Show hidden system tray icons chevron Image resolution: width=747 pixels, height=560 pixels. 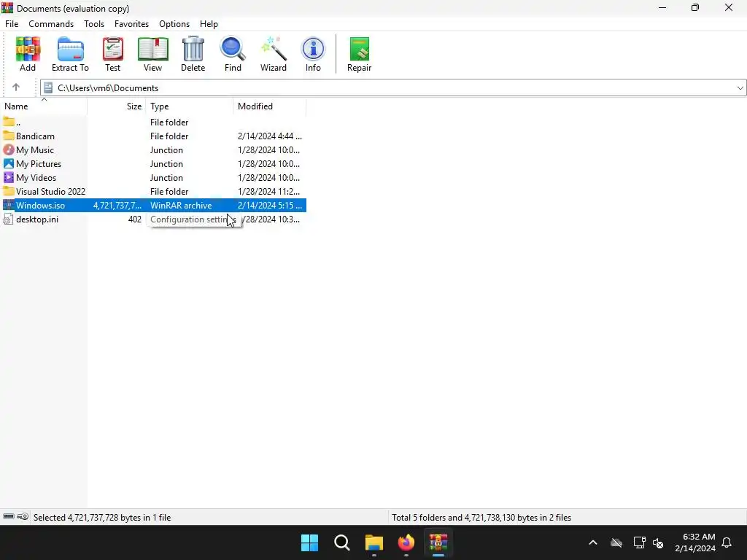click(593, 542)
